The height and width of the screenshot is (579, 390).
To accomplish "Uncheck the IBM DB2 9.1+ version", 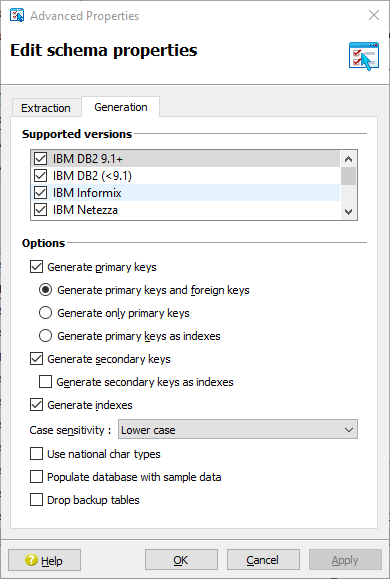I will [x=40, y=159].
